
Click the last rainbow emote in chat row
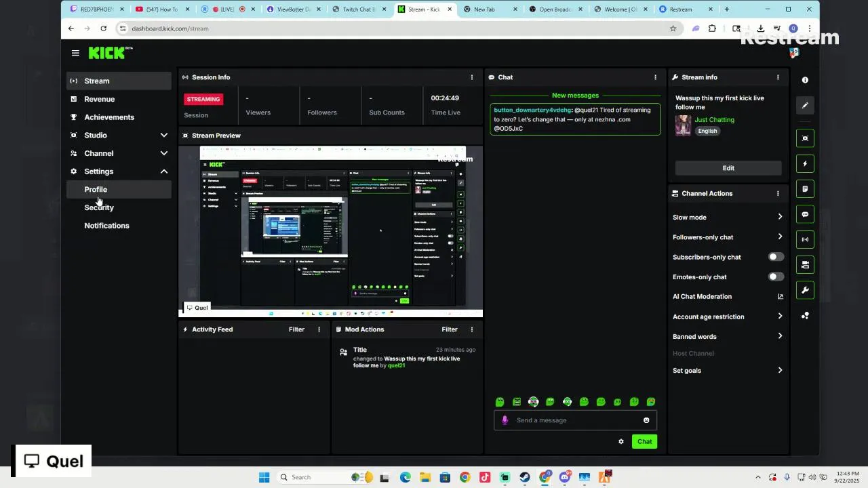[x=651, y=402]
